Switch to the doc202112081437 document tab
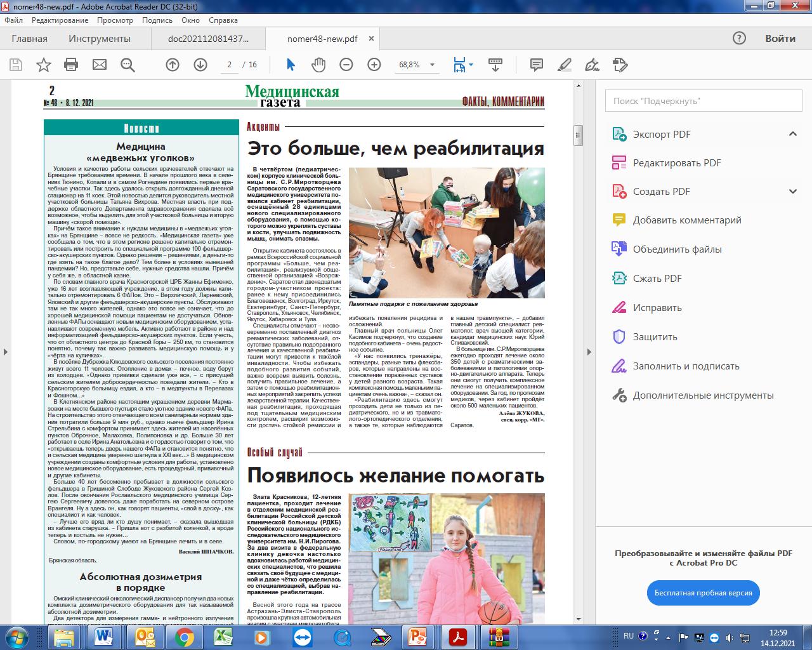Viewport: 812px width, 650px height. click(208, 39)
